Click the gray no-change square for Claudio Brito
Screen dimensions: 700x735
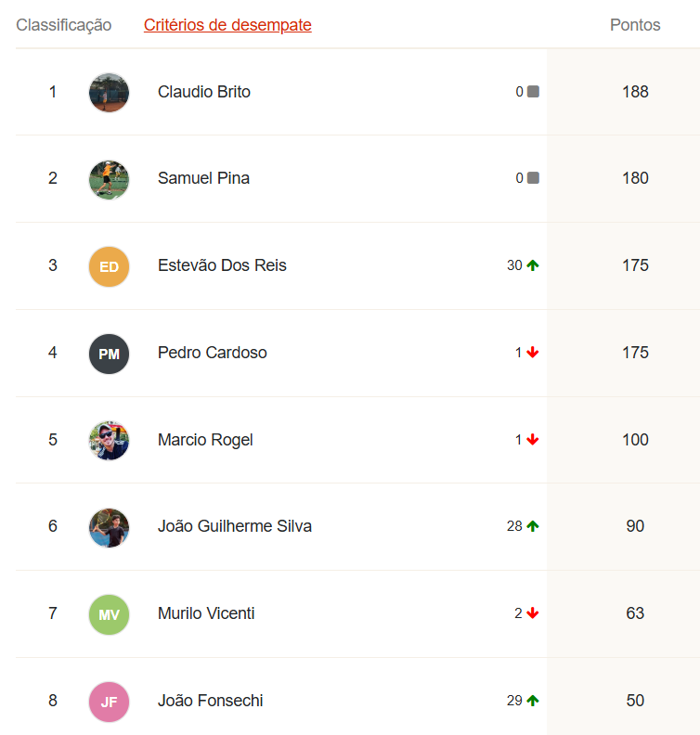(533, 92)
